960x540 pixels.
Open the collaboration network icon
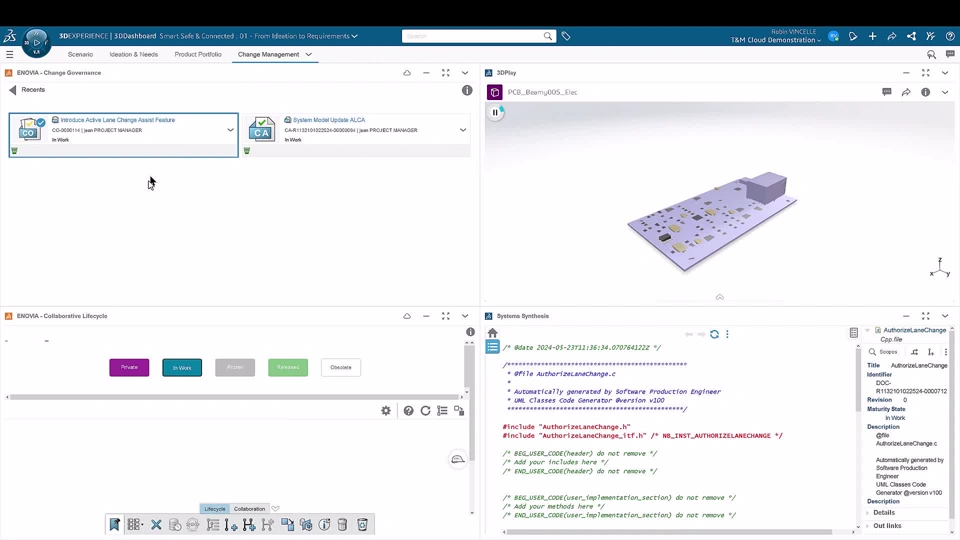pos(911,36)
